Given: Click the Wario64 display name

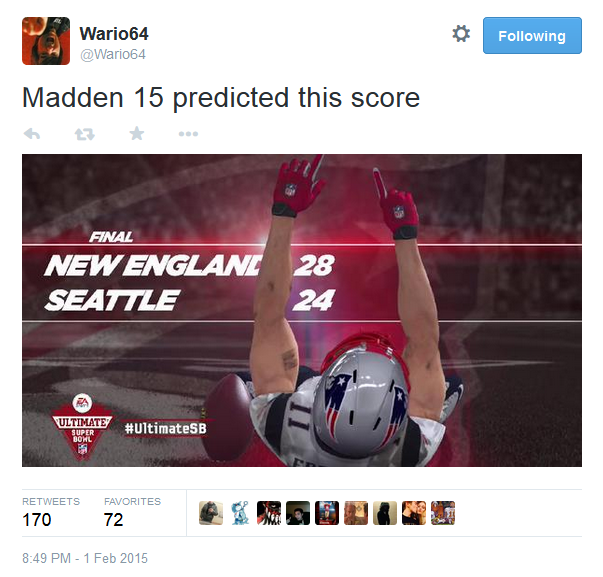Looking at the screenshot, I should tap(114, 34).
